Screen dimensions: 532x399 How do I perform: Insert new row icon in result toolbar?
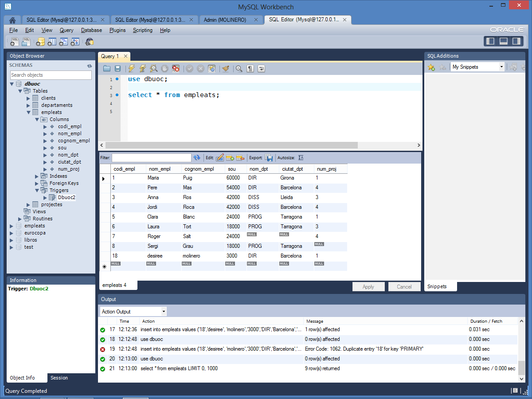(230, 157)
